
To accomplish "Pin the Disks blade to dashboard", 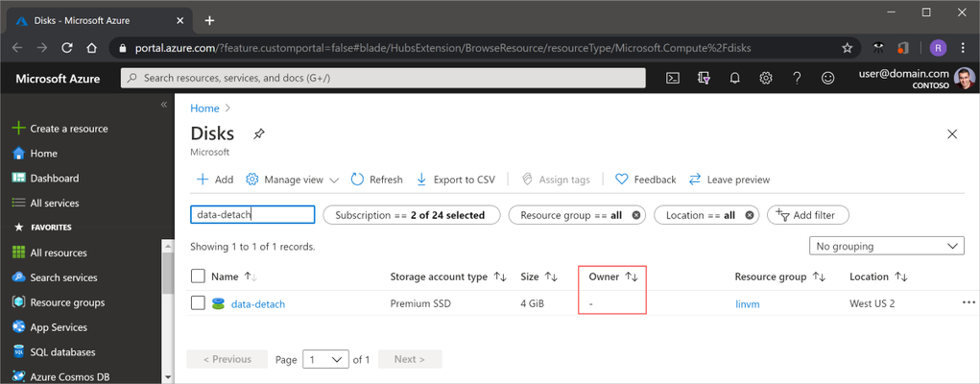I will [x=259, y=133].
